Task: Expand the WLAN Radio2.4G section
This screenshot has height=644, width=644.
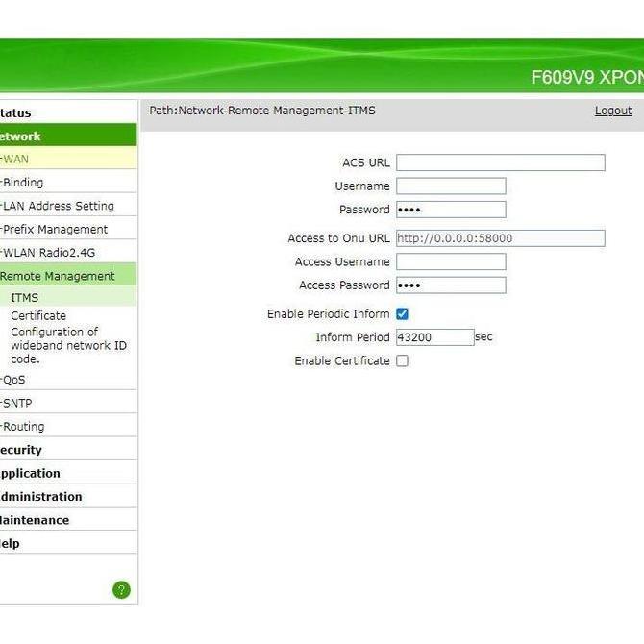Action: coord(49,253)
